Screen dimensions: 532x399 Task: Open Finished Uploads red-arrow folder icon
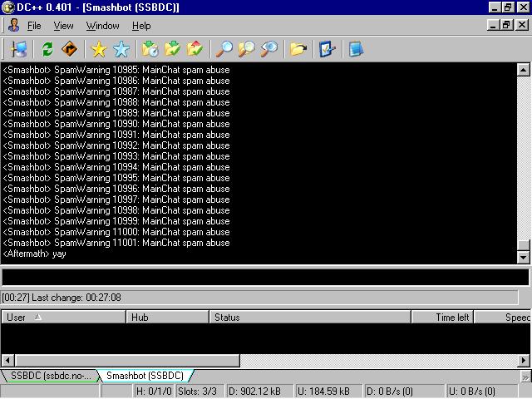195,49
